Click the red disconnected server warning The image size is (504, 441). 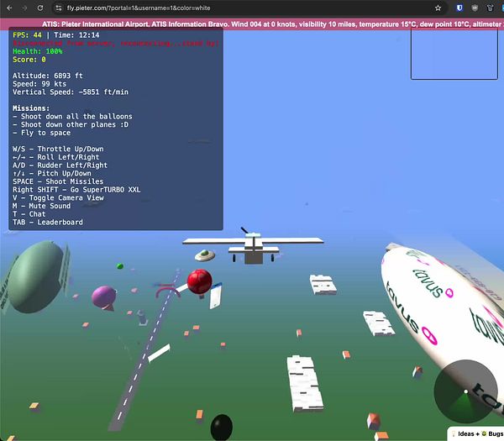pyautogui.click(x=116, y=43)
